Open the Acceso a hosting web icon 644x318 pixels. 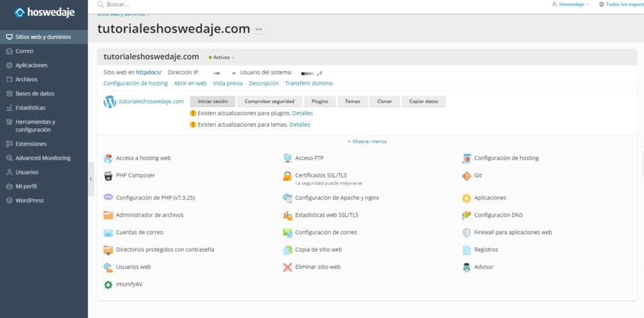[108, 159]
